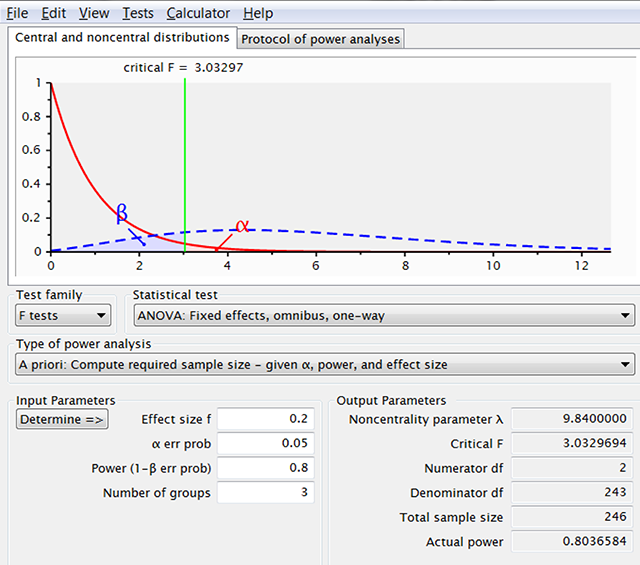Image resolution: width=640 pixels, height=565 pixels.
Task: Click the Number of groups field
Action: pos(265,492)
